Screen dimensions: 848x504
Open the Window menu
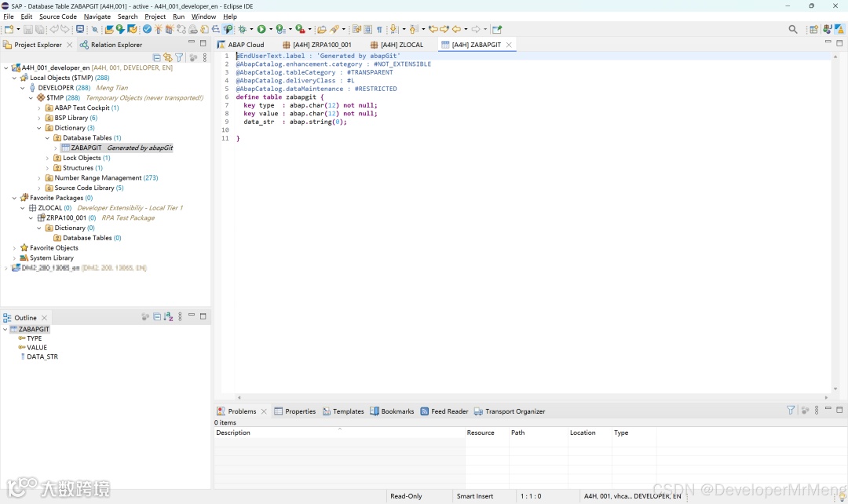coord(203,16)
